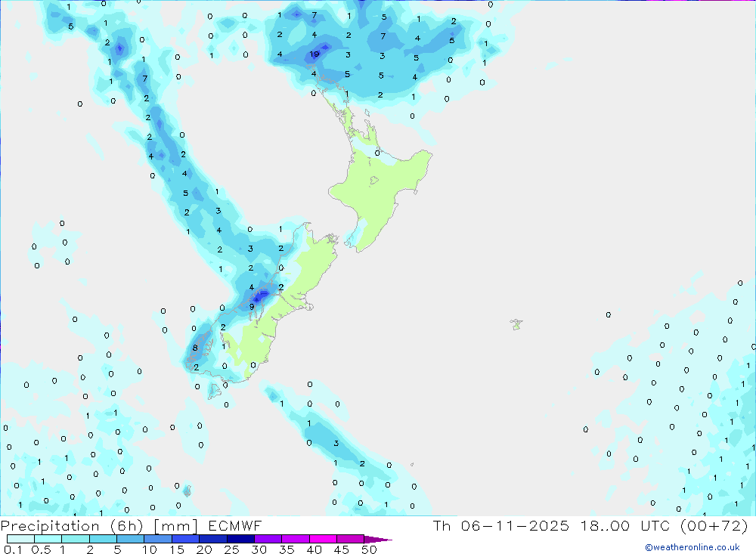Click the 'ECMWF' model label
Viewport: 756px width, 554px height.
coord(235,525)
